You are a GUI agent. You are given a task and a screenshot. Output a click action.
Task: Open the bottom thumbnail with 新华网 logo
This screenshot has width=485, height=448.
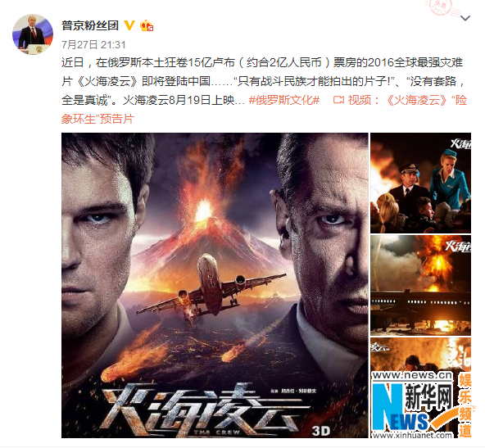420,387
